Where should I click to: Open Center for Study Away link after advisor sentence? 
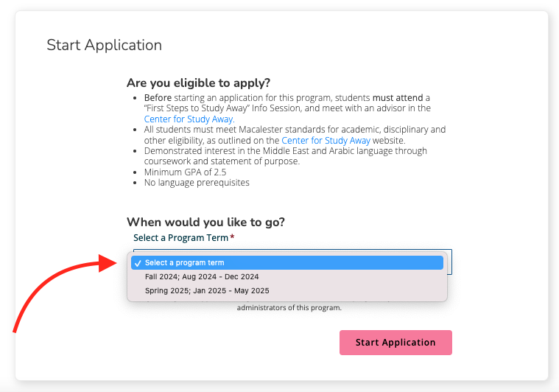tap(189, 119)
